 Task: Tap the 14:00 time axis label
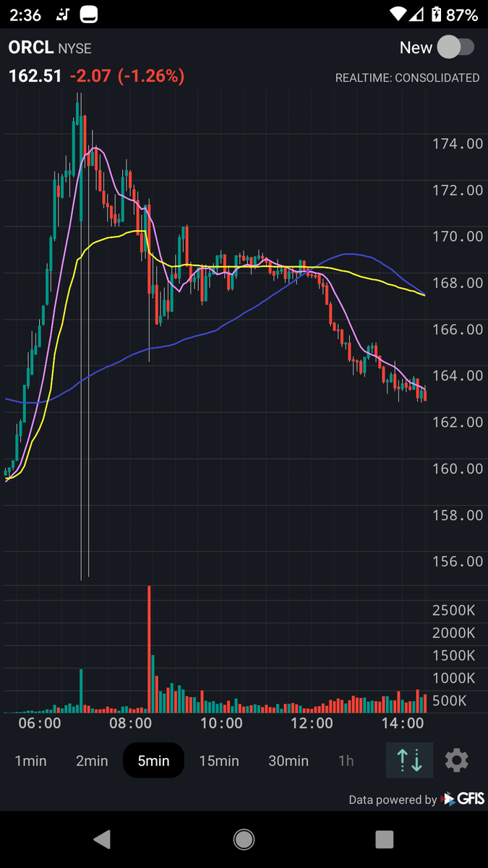tap(402, 723)
